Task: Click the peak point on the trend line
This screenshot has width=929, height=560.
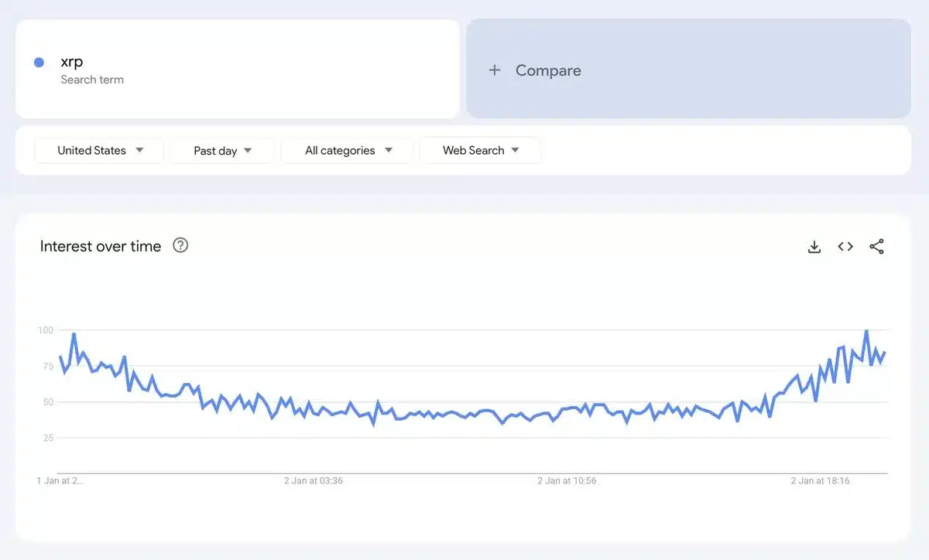Action: click(x=867, y=330)
